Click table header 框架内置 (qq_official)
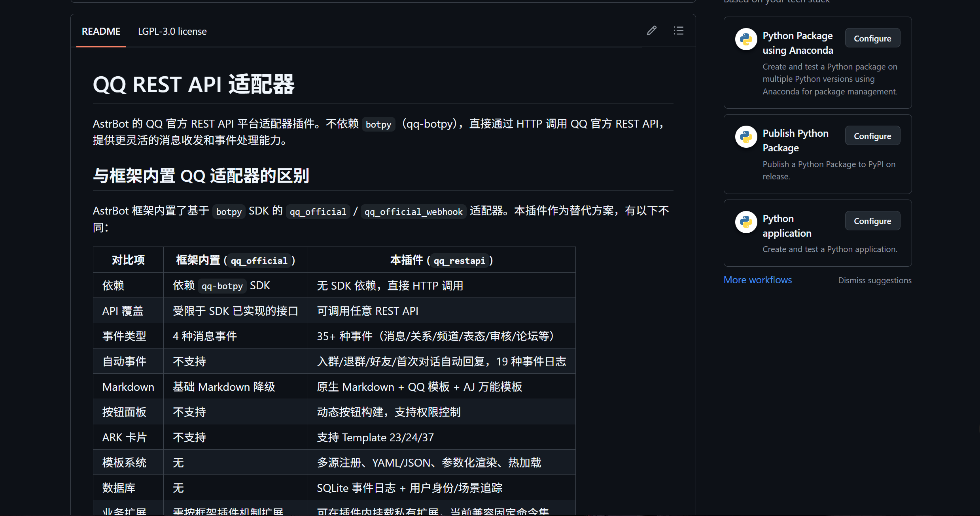 (235, 260)
